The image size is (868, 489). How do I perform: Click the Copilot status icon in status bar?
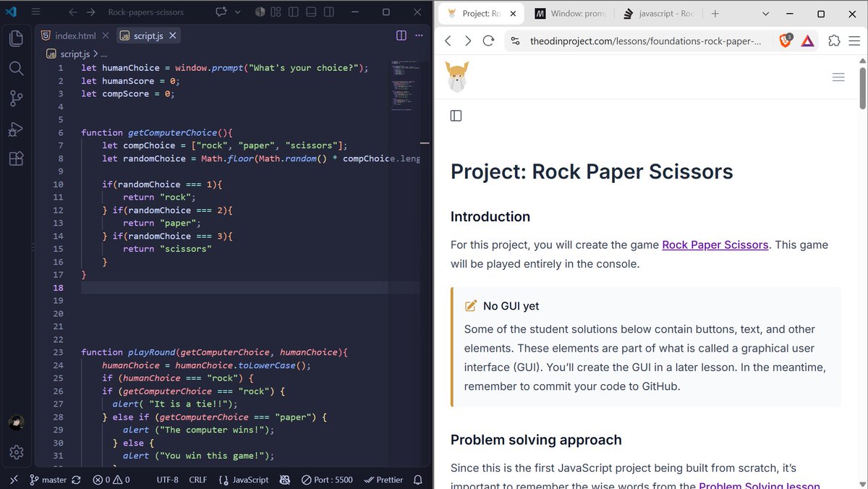pyautogui.click(x=285, y=480)
